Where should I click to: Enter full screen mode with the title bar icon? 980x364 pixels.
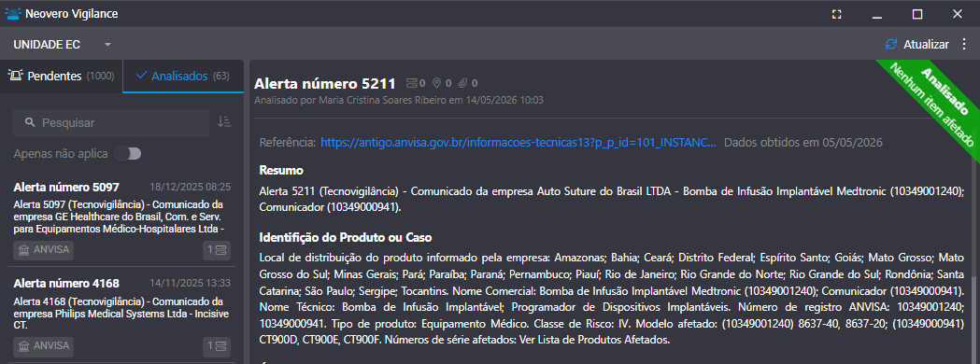point(836,14)
